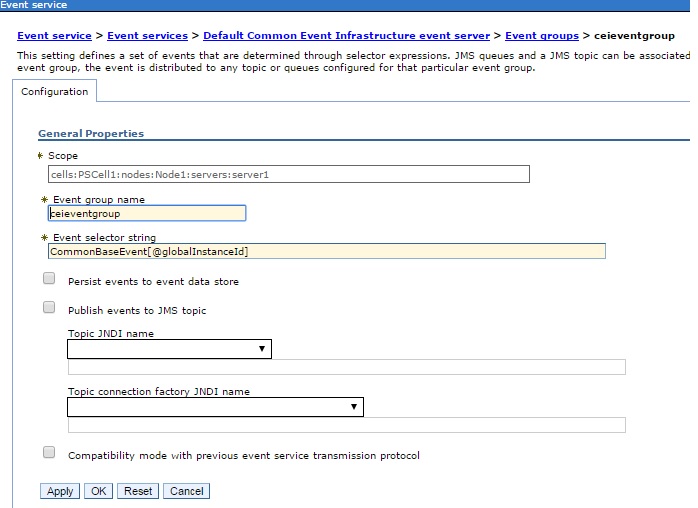Click the Apply button
Viewport: 698px width, 508px height.
(60, 491)
